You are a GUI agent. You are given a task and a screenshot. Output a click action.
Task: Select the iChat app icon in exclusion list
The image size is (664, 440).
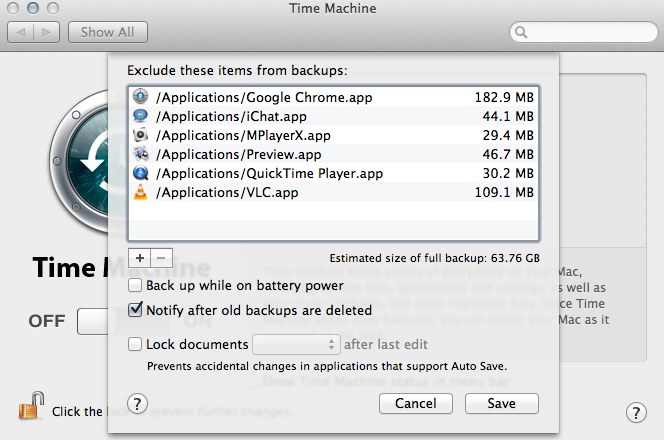tap(141, 116)
